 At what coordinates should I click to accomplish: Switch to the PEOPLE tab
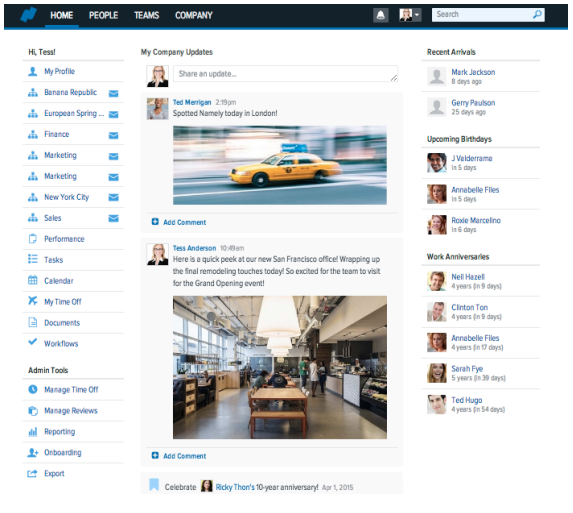[x=103, y=15]
